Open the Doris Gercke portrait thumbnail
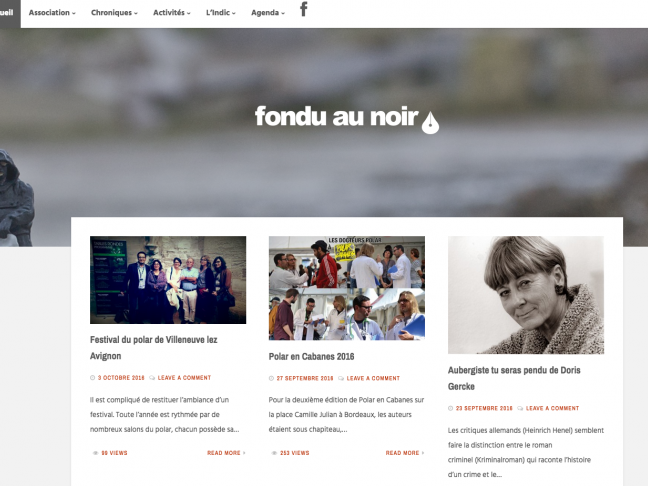648x486 pixels. click(526, 295)
